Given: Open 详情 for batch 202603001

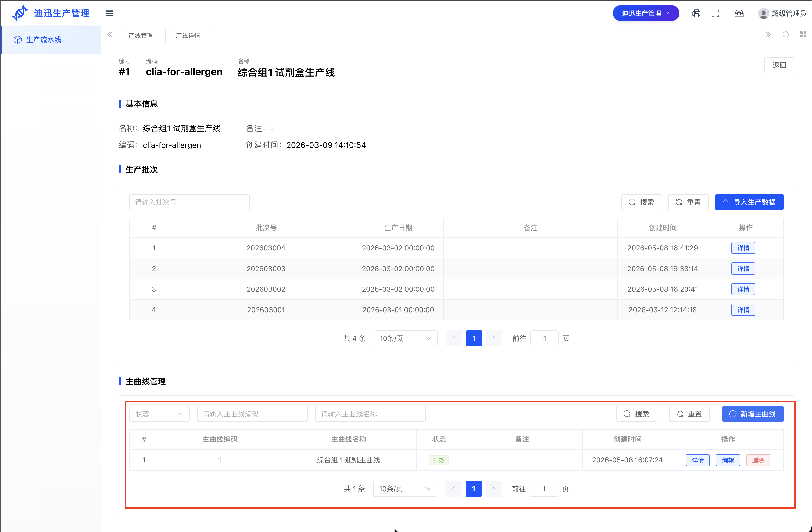Looking at the screenshot, I should point(743,310).
